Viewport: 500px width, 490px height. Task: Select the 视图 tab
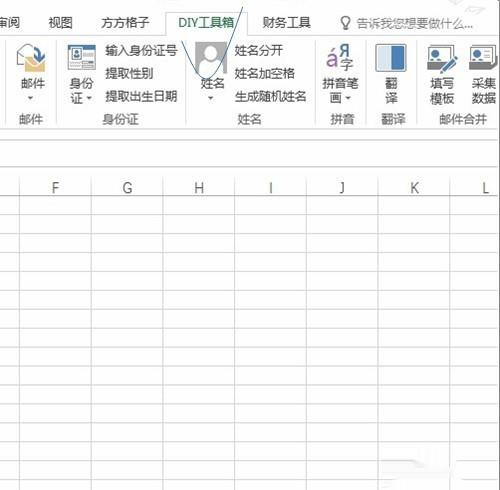61,23
